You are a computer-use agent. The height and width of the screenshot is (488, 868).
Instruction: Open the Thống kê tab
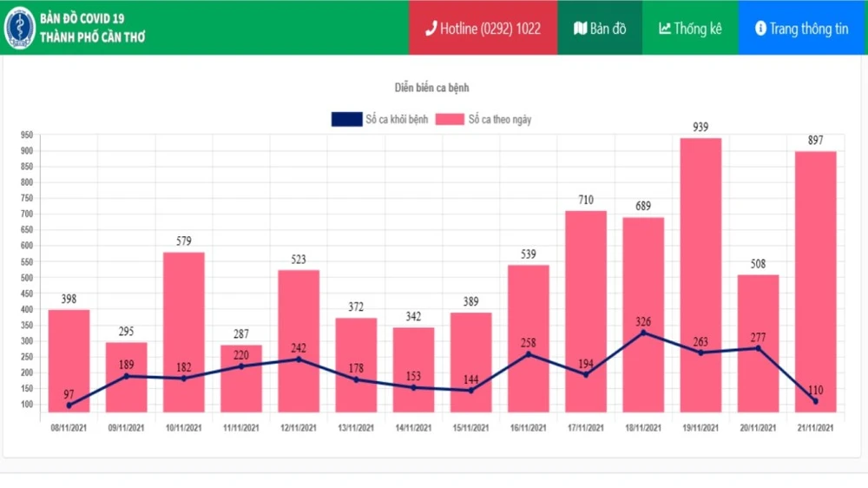pos(690,29)
